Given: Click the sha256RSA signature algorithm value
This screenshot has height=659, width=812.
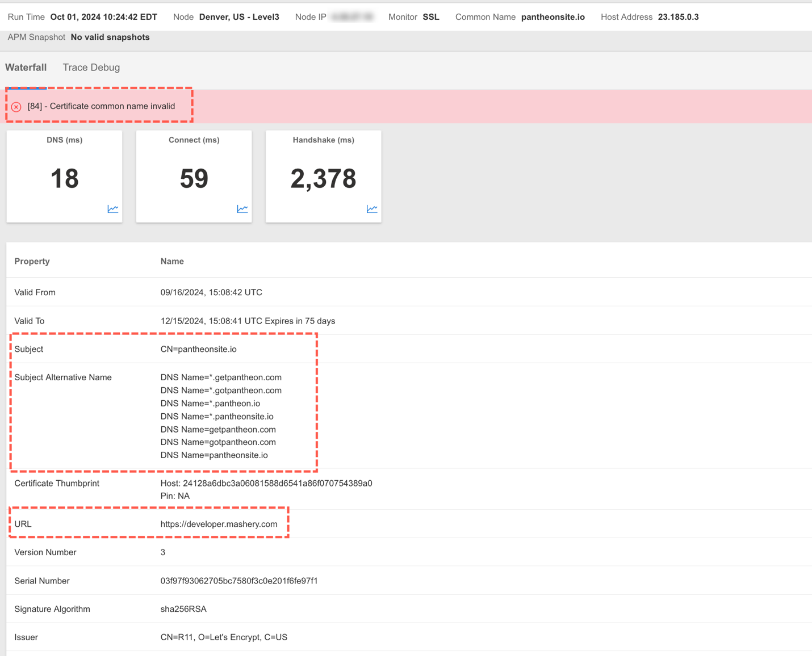Looking at the screenshot, I should [183, 609].
